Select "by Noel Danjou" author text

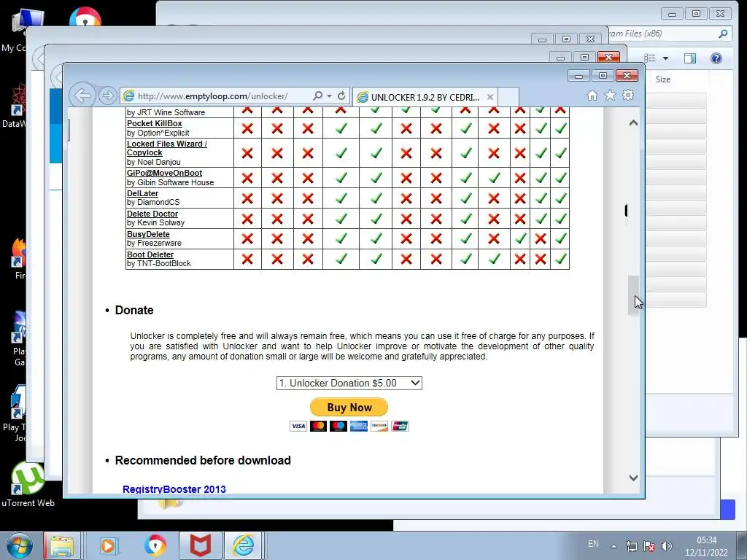coord(154,162)
